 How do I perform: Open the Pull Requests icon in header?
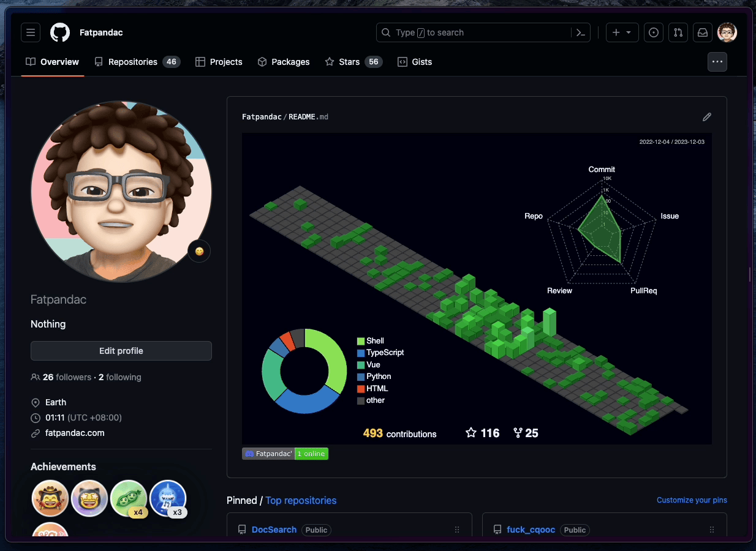[x=678, y=32]
